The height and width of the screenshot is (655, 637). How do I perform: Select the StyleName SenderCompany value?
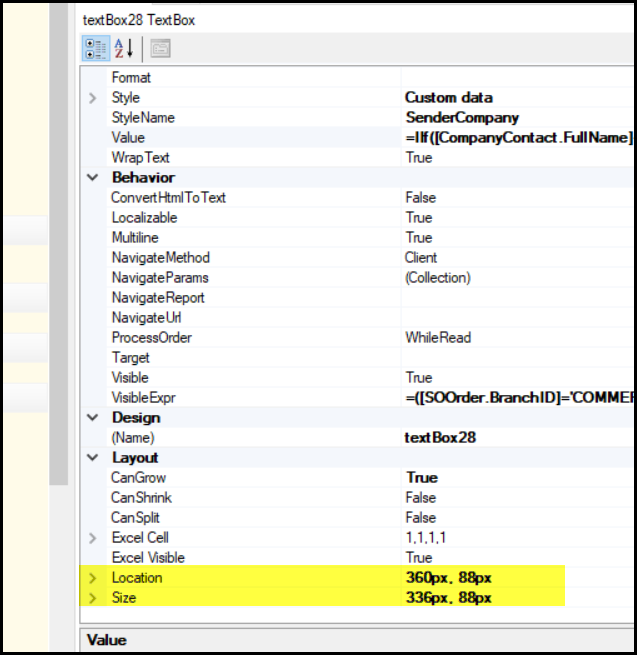coord(462,118)
